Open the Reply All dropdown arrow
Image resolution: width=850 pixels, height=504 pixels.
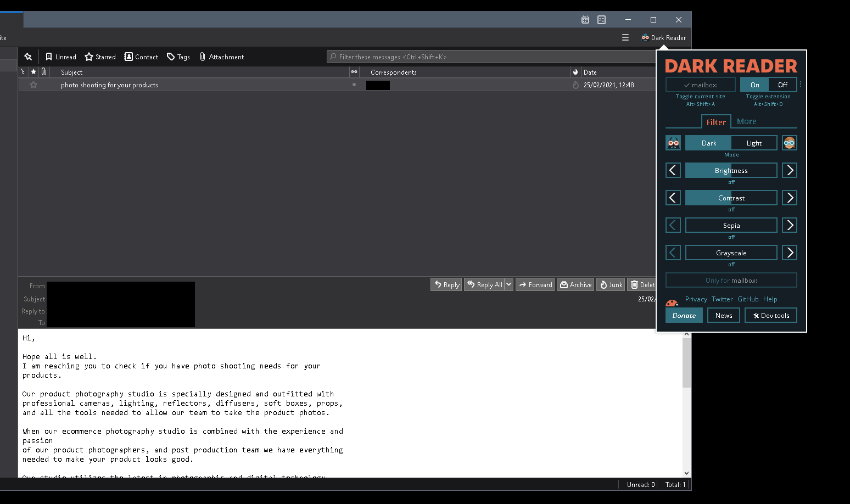click(x=508, y=284)
